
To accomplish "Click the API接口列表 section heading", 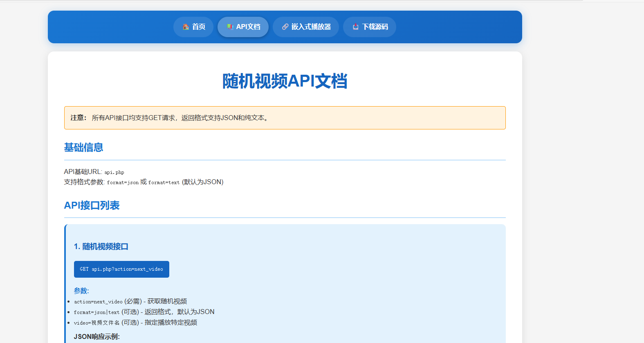I will click(92, 205).
